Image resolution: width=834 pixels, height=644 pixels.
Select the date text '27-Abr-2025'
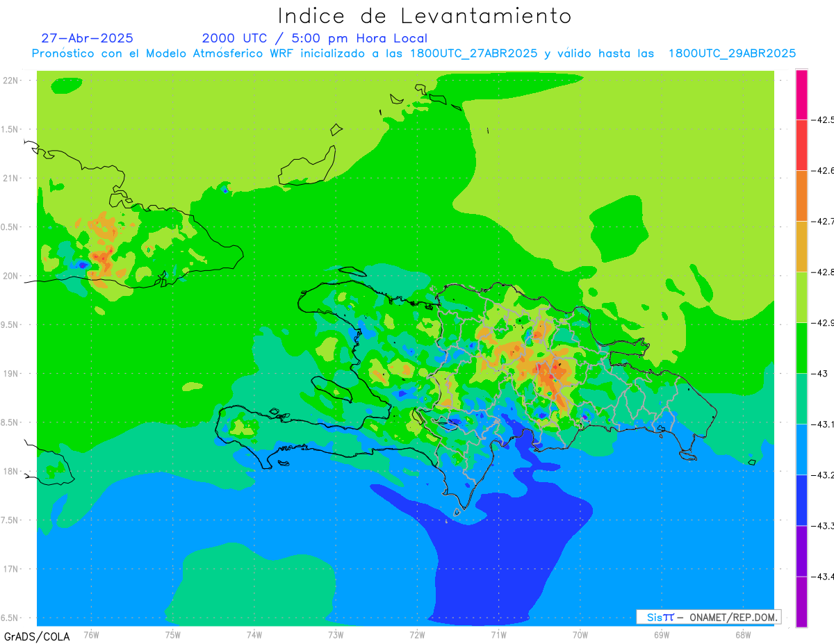[x=88, y=38]
